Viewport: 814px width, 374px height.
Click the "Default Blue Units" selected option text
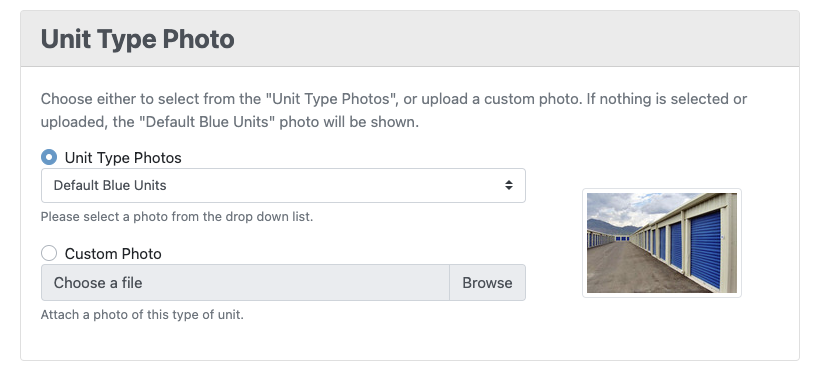point(110,185)
